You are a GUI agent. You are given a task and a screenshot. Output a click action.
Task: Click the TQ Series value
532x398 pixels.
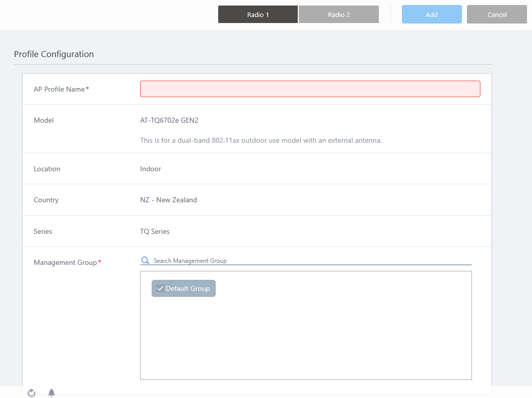point(155,231)
